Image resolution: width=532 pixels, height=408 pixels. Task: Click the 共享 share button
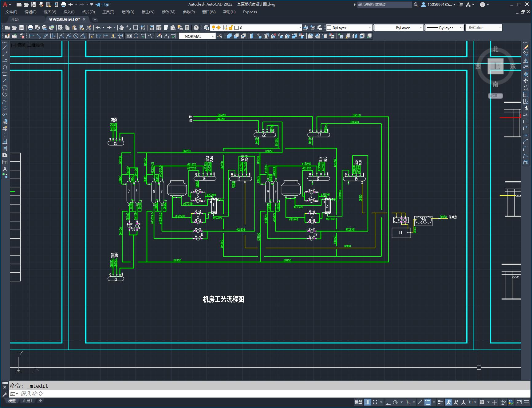coord(102,5)
